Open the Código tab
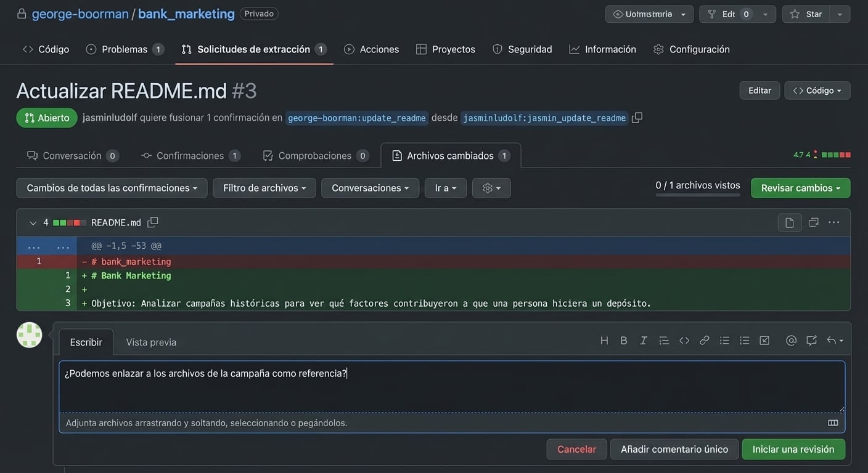This screenshot has height=473, width=868. pyautogui.click(x=46, y=49)
